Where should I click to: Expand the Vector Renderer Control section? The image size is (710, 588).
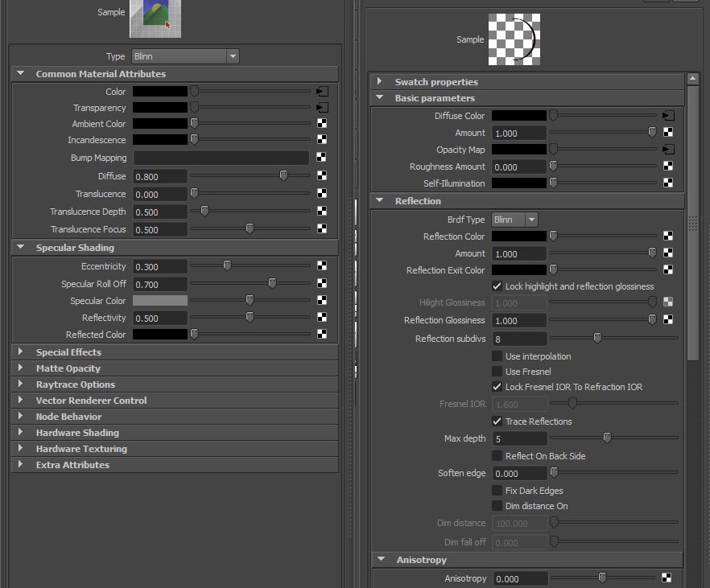[20, 400]
